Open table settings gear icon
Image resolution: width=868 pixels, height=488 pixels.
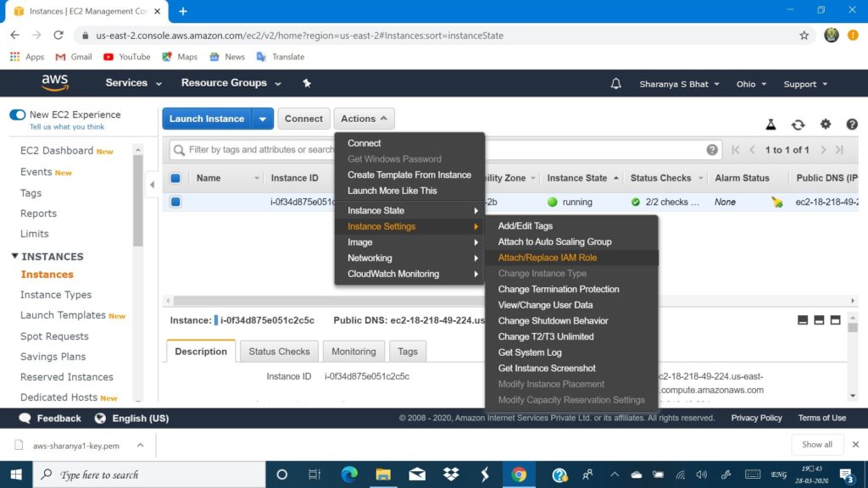click(x=826, y=124)
